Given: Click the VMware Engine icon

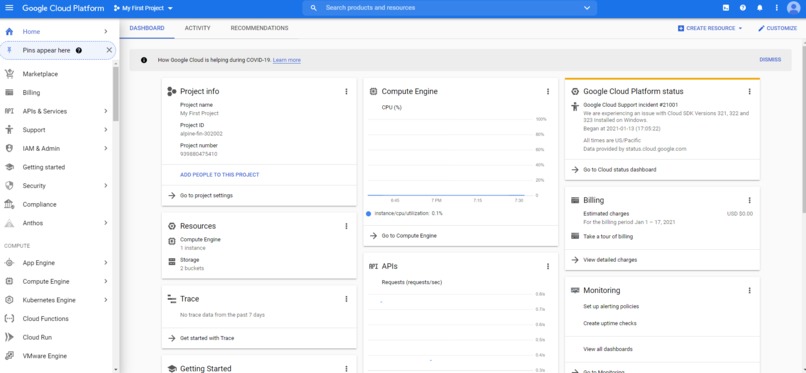Looking at the screenshot, I should click(x=9, y=356).
